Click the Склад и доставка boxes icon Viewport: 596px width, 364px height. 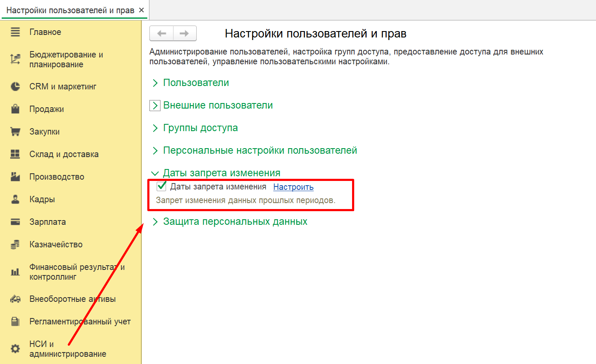15,154
